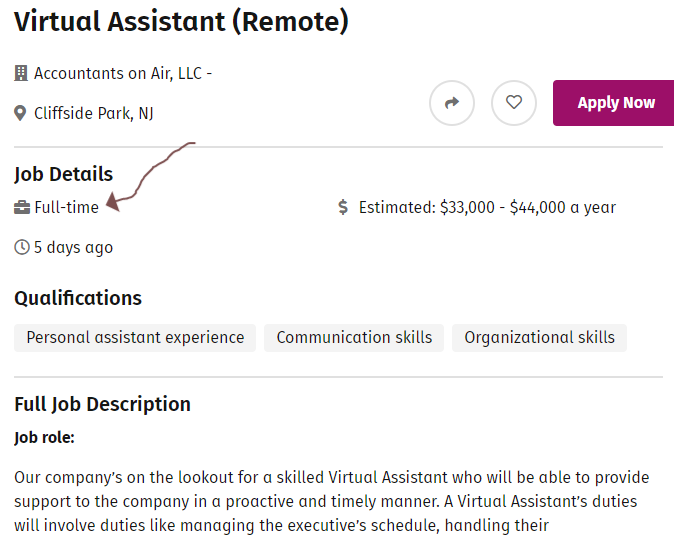This screenshot has width=674, height=535.
Task: Click the Job Details heading
Action: pyautogui.click(x=63, y=174)
